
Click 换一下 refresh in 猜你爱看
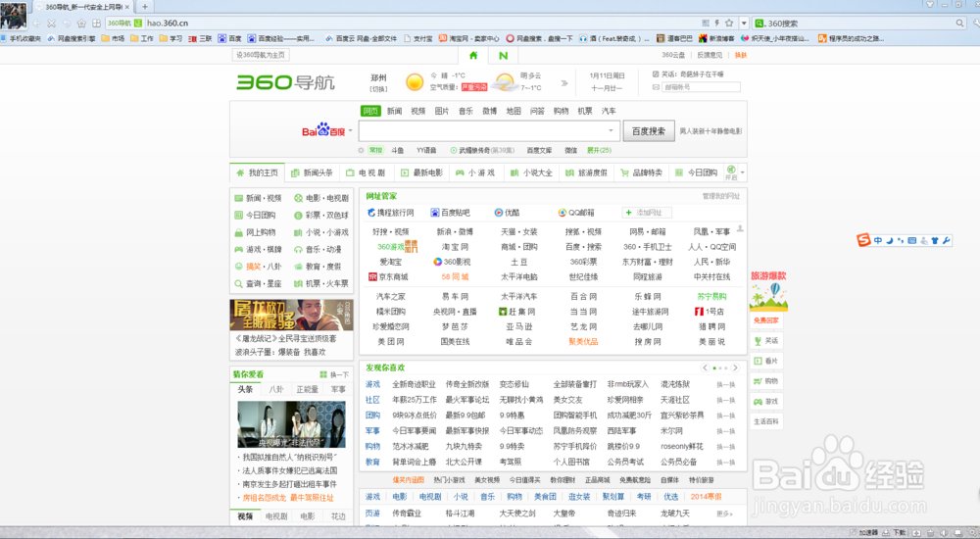[x=334, y=374]
